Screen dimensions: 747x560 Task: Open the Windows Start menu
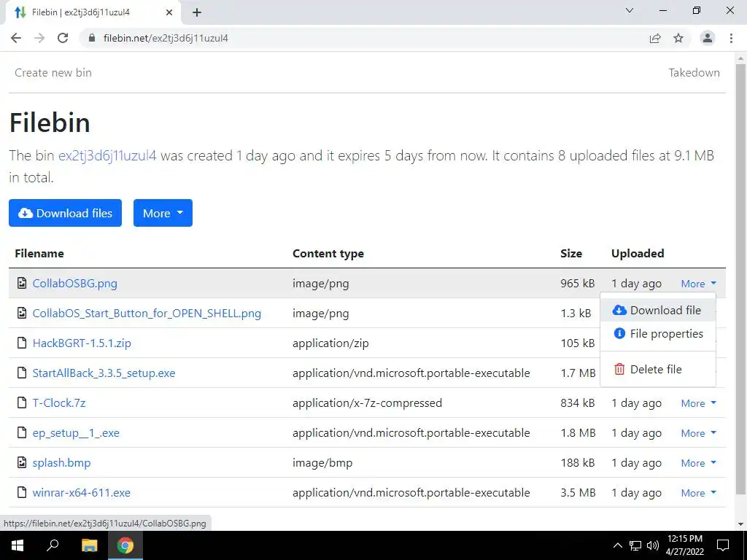point(18,545)
